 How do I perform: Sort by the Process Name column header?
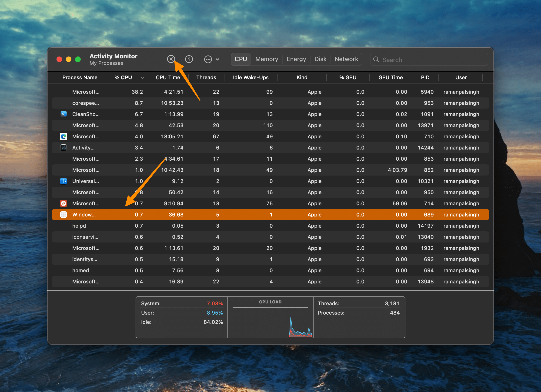80,77
